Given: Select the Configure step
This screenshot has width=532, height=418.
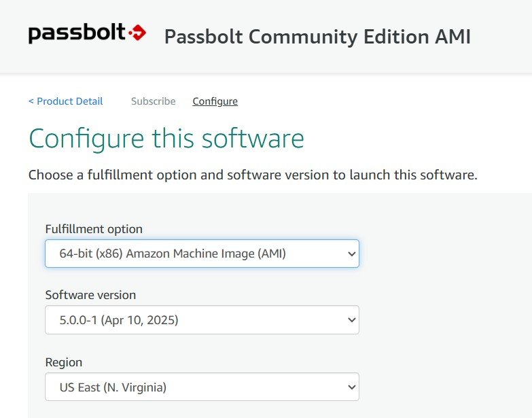Looking at the screenshot, I should 215,101.
